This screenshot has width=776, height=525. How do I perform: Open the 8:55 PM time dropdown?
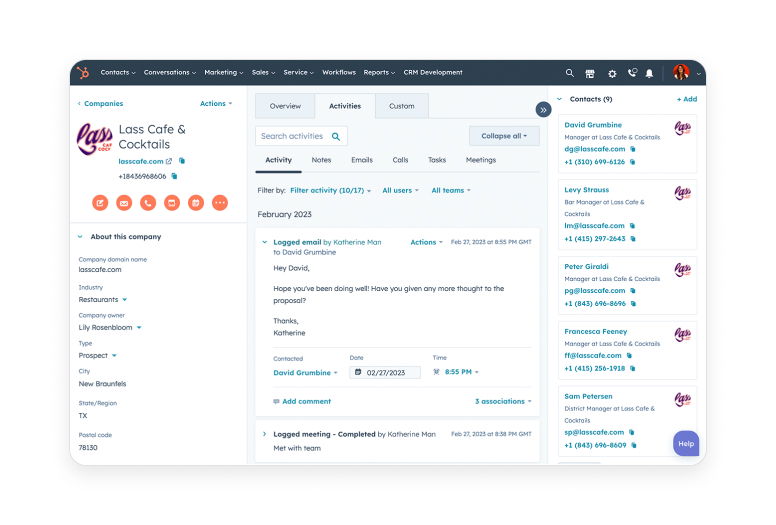point(461,372)
